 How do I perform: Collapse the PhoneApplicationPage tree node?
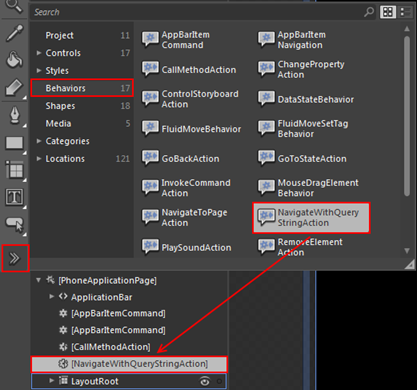point(39,280)
